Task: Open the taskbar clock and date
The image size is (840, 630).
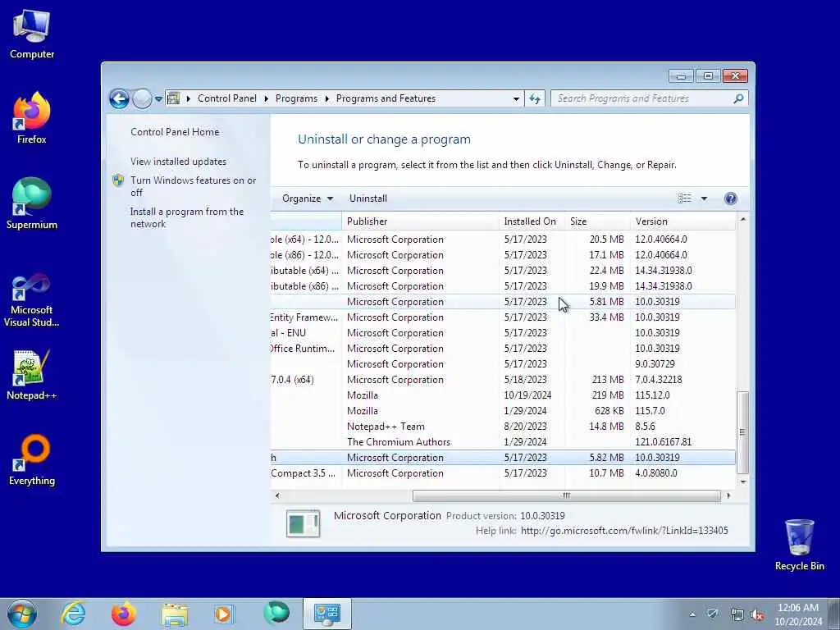Action: [x=797, y=614]
